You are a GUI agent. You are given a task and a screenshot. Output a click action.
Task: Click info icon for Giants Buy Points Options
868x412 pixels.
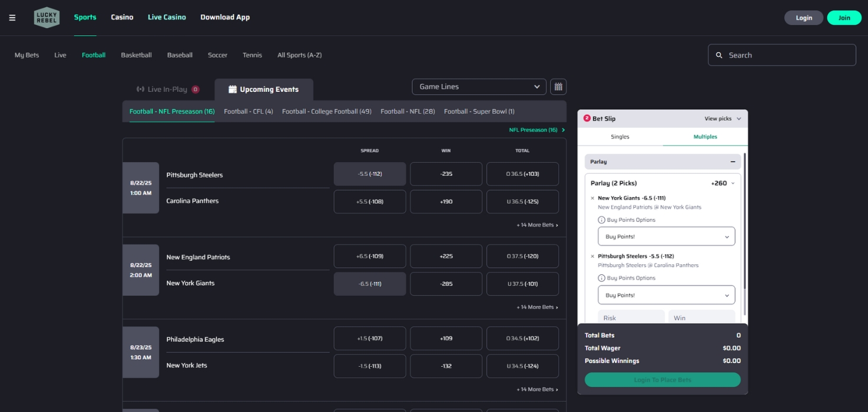click(x=601, y=220)
